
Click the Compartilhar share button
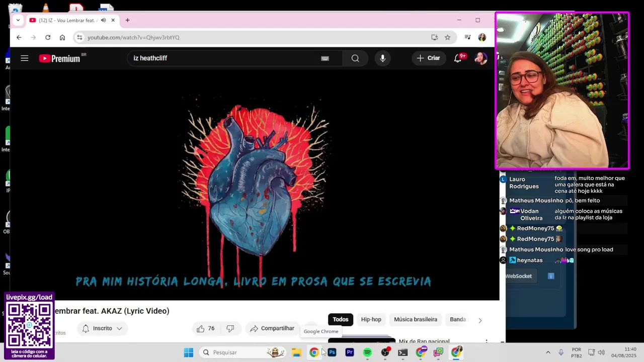pyautogui.click(x=272, y=328)
